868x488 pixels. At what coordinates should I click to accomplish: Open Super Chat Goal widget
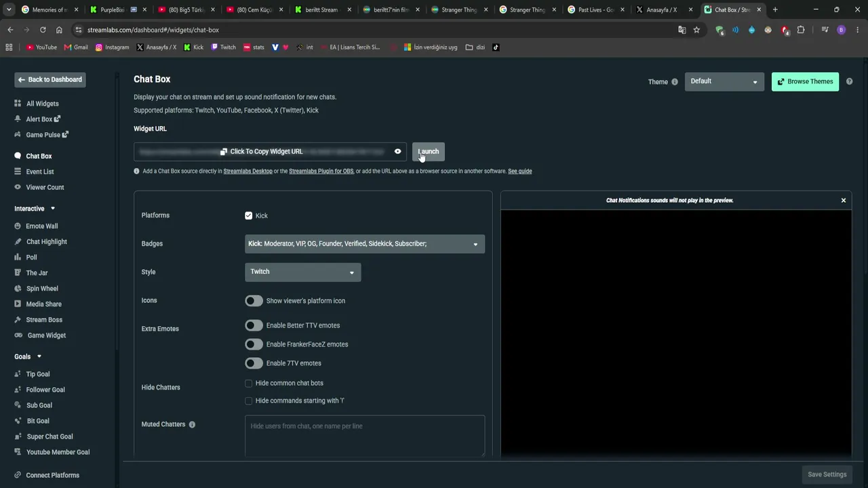tap(43, 436)
